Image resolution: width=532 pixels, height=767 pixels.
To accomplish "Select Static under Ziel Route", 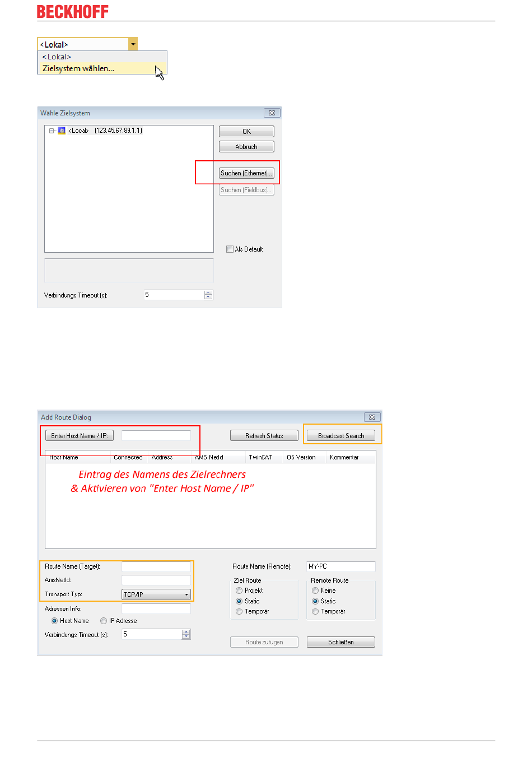I will coord(239,601).
